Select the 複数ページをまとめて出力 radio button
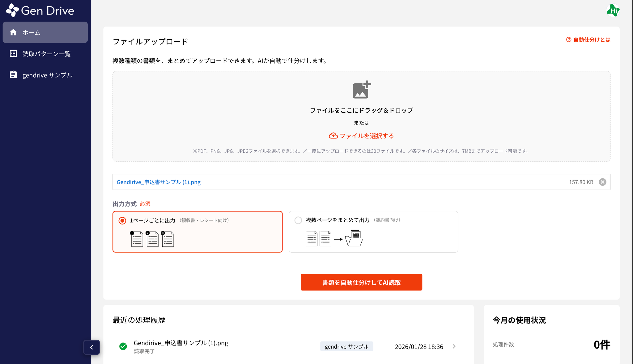The width and height of the screenshot is (633, 364). (298, 220)
